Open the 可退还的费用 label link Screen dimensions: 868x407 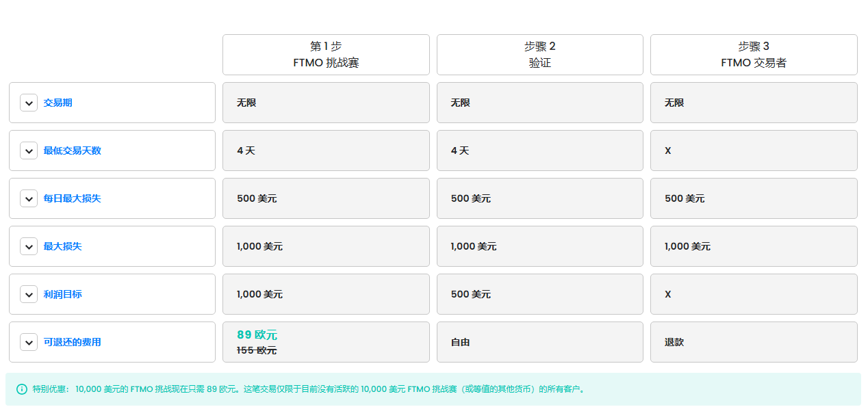pyautogui.click(x=73, y=342)
